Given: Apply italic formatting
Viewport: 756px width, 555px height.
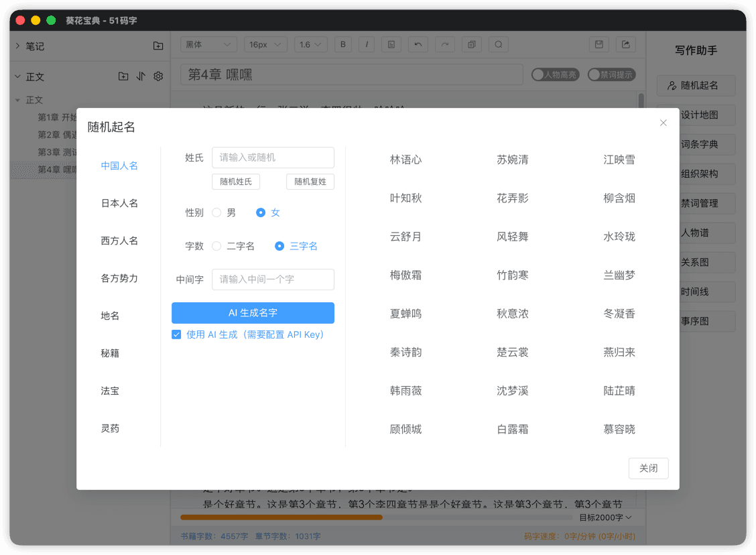Looking at the screenshot, I should (x=367, y=44).
